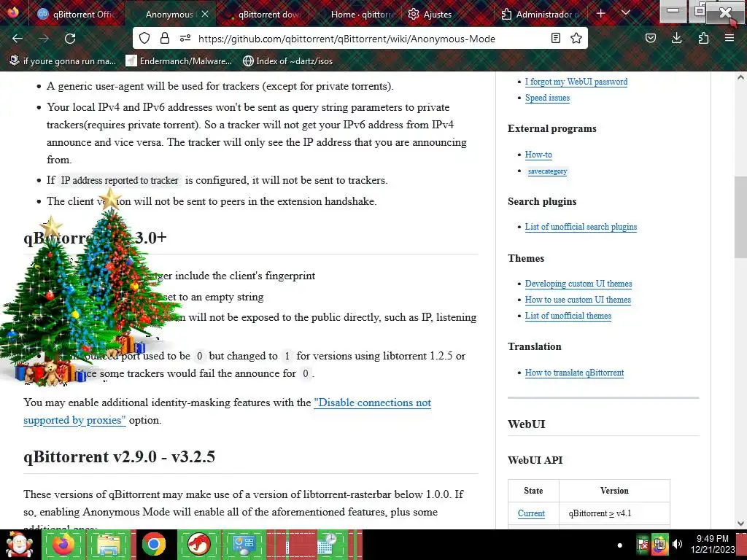Image resolution: width=747 pixels, height=560 pixels.
Task: Open List of unofficial themes link
Action: pos(568,316)
